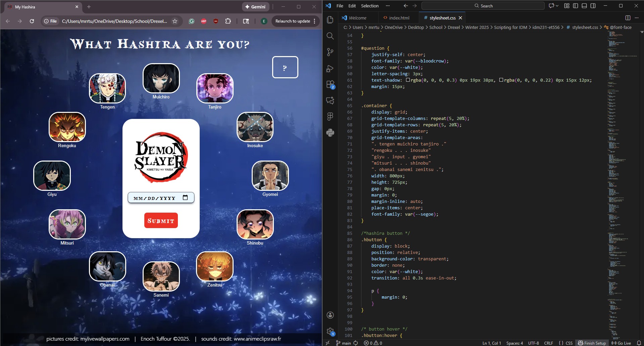644x346 pixels.
Task: Toggle the primary side bar layout button
Action: (x=576, y=6)
